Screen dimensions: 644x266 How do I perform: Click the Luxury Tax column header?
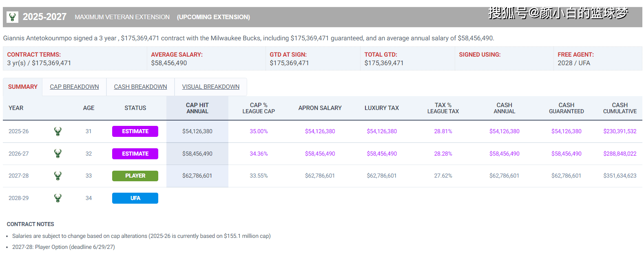(382, 108)
